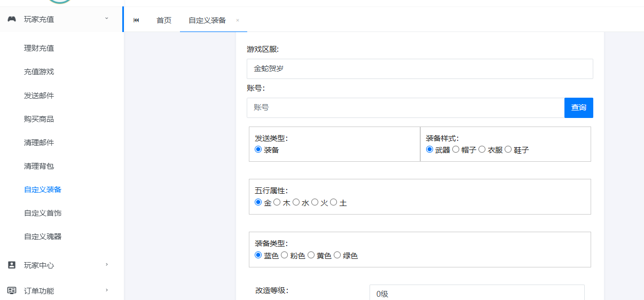The width and height of the screenshot is (644, 300).
Task: Open 自定义首饰 in the sidebar
Action: pos(43,213)
